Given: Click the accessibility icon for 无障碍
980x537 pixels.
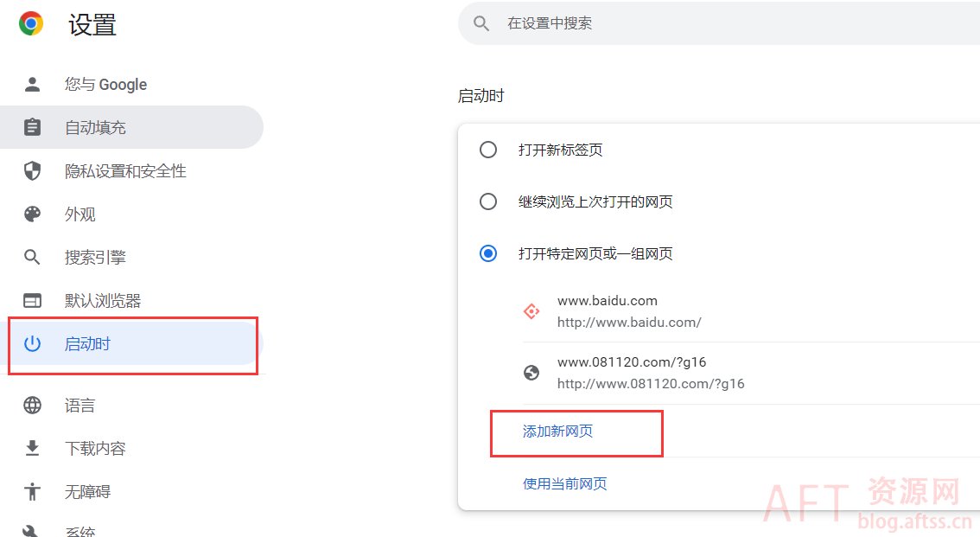Looking at the screenshot, I should pyautogui.click(x=32, y=492).
